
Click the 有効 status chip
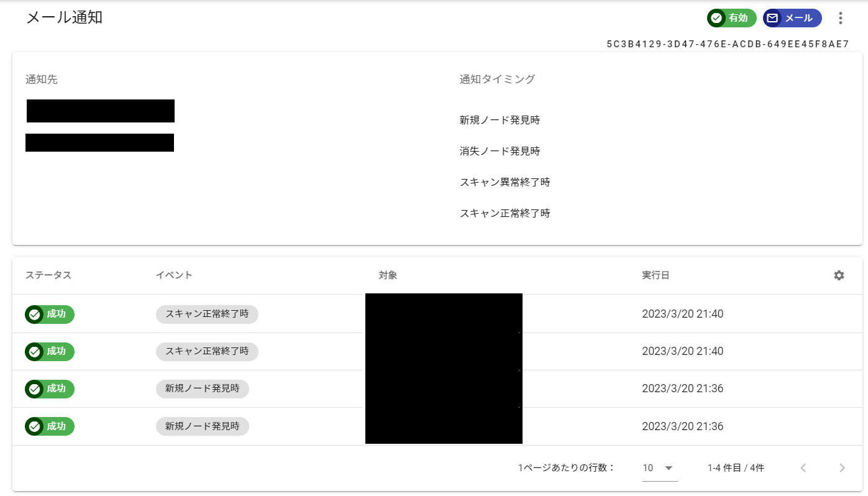(731, 18)
